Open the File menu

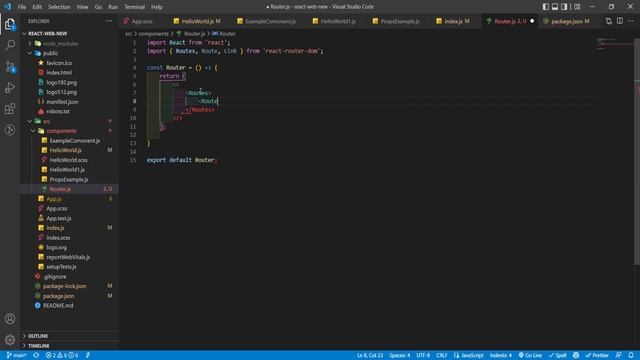pos(22,7)
